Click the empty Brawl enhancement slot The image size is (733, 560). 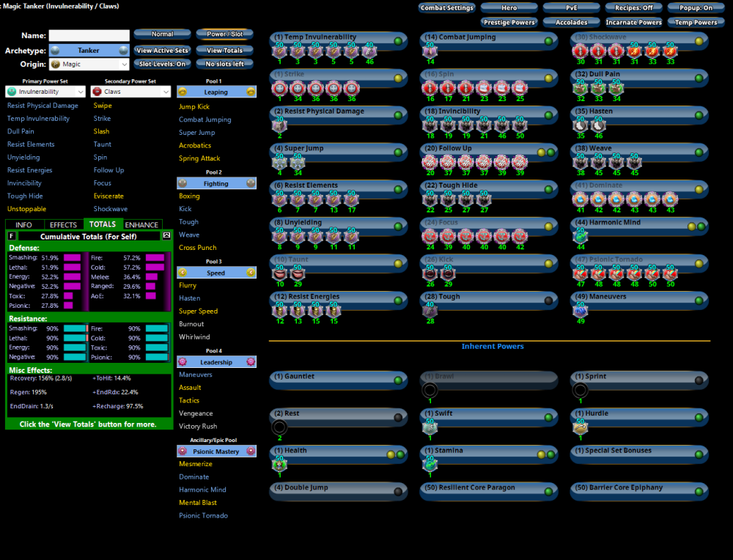click(x=429, y=390)
